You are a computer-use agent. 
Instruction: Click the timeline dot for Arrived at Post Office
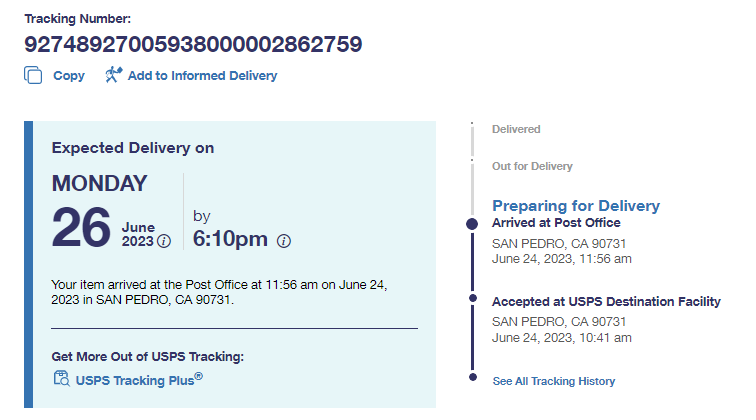click(472, 223)
